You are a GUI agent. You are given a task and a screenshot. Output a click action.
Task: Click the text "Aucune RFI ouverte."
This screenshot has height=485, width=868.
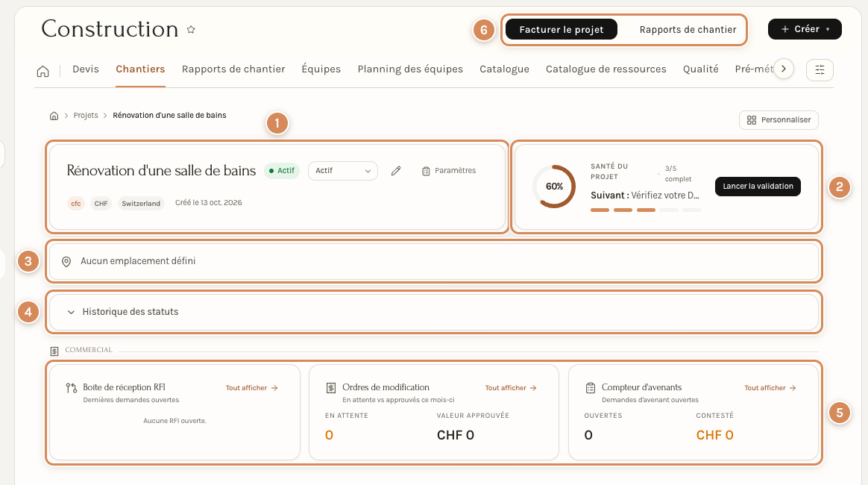pos(175,421)
